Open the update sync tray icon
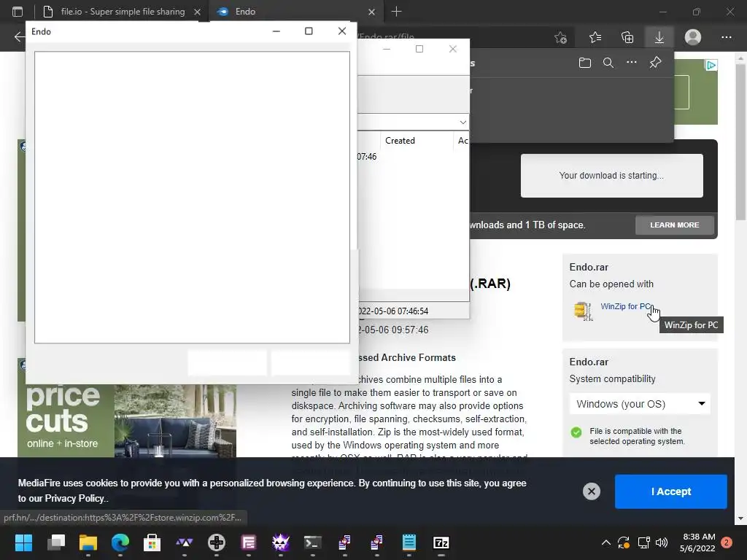Image resolution: width=747 pixels, height=560 pixels. [x=624, y=542]
